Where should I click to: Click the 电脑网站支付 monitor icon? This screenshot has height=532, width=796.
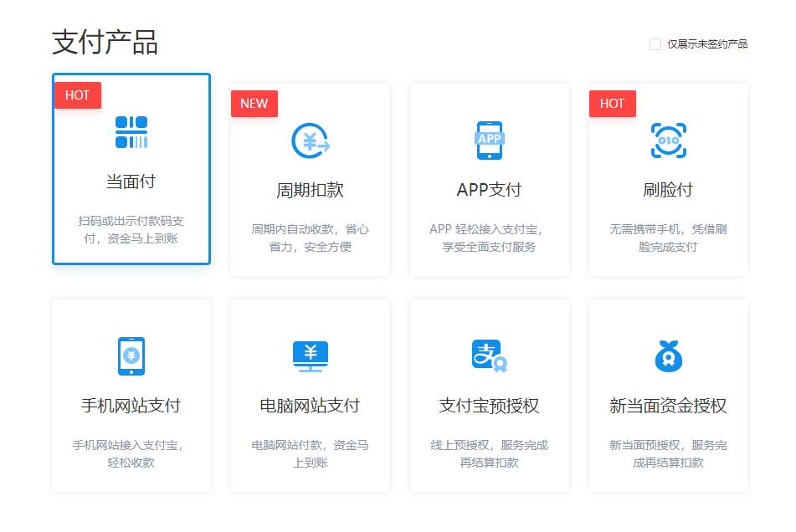pyautogui.click(x=311, y=356)
